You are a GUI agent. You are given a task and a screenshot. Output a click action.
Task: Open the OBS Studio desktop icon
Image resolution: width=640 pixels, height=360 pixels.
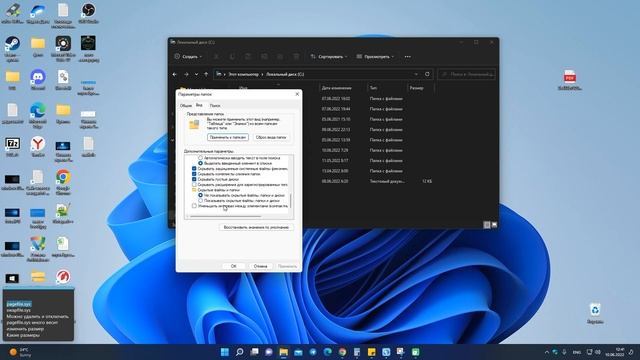(x=88, y=13)
